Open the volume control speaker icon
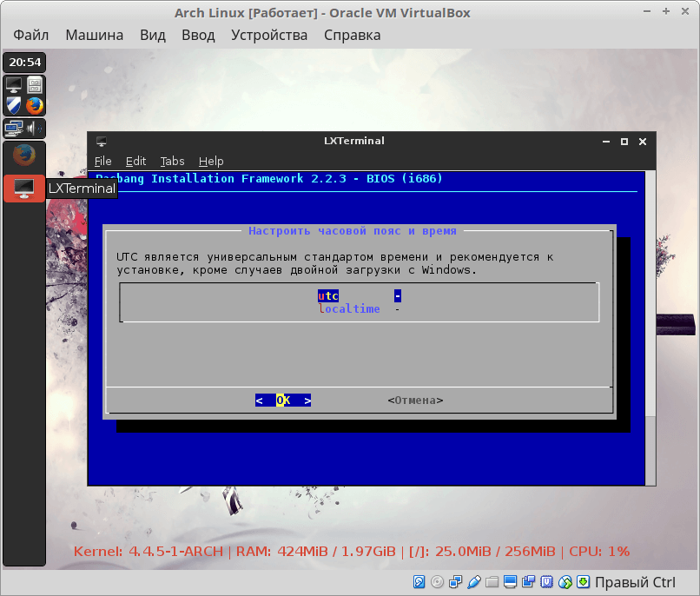700x596 pixels. (x=35, y=129)
